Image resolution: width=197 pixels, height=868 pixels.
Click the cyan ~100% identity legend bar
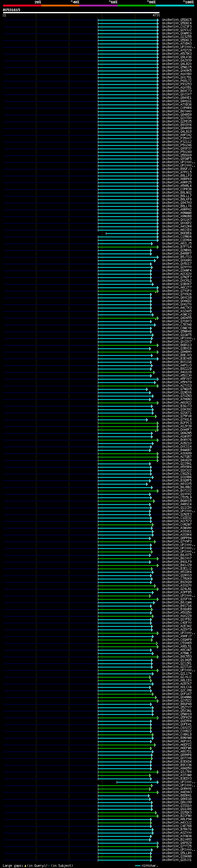coord(175,6)
